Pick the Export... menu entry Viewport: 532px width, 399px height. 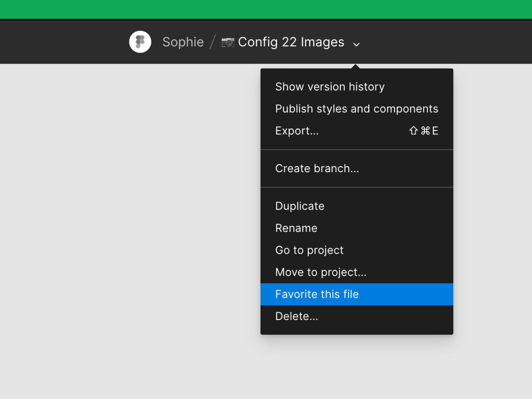coord(297,131)
